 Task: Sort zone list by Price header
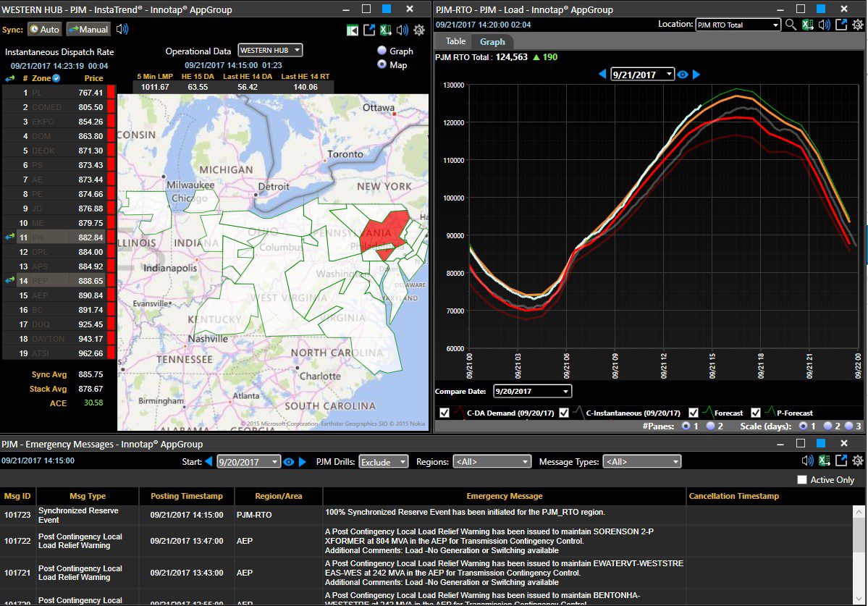tap(93, 79)
